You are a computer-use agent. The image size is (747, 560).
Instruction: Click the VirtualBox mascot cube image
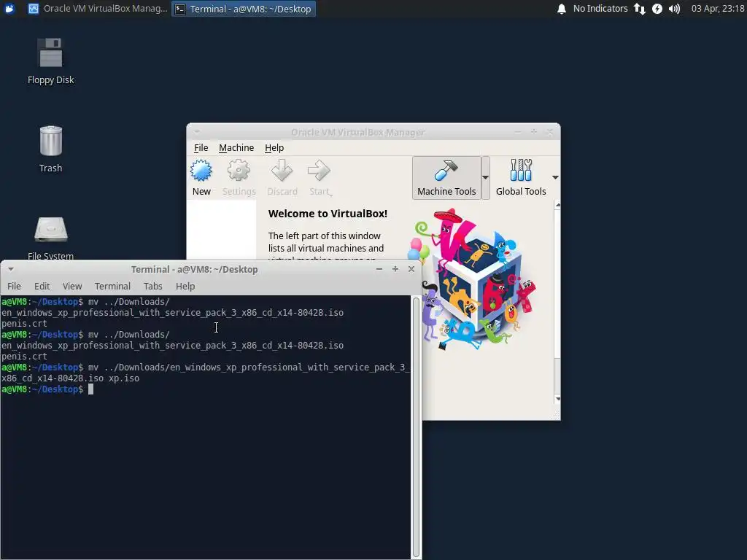click(x=472, y=279)
